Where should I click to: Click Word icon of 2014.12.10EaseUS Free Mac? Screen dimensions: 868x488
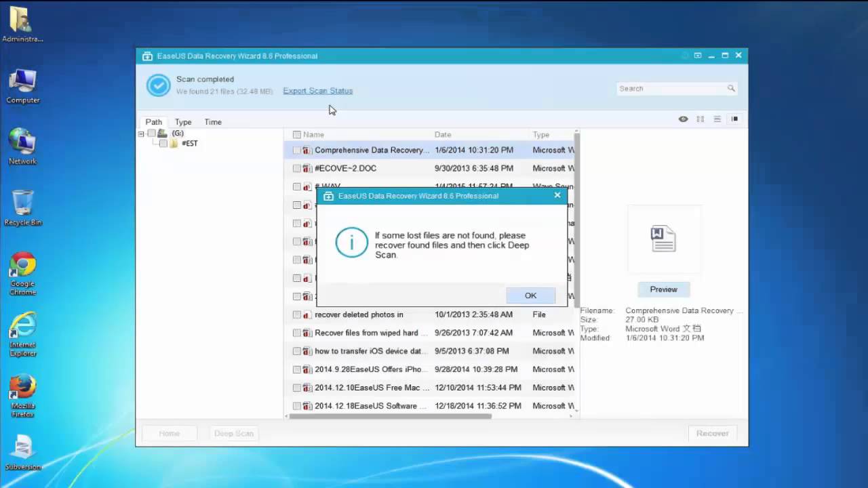307,388
